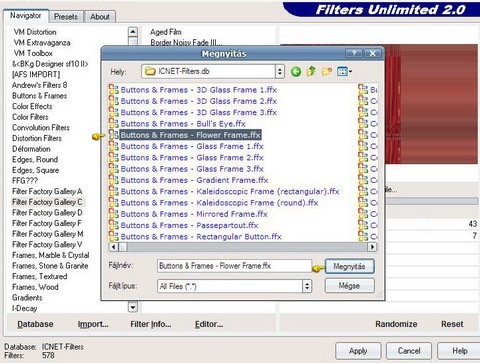This screenshot has width=480, height=363.
Task: Click the file icon of 3D Glass Frame 1.ffx
Action: tap(113, 89)
